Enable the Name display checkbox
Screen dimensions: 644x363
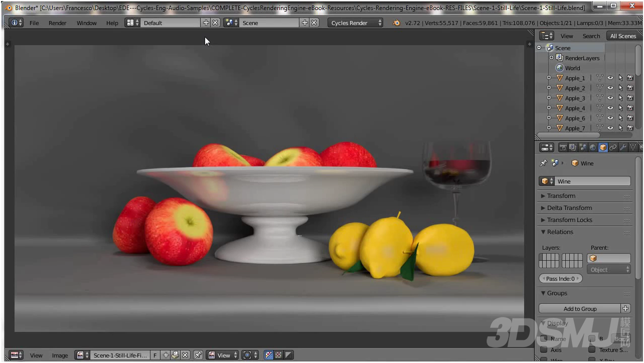pos(544,339)
